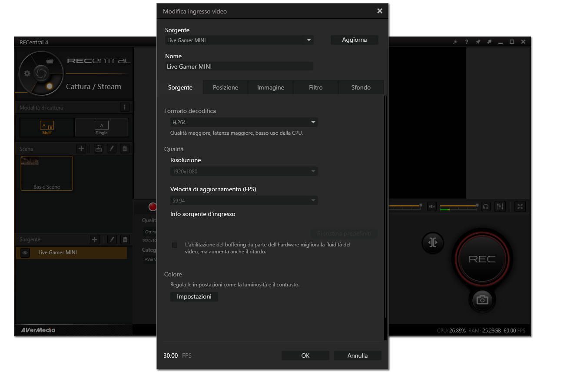Click the CPU 26.89% status readout
Screen dimensions: 564x392
[x=451, y=331]
